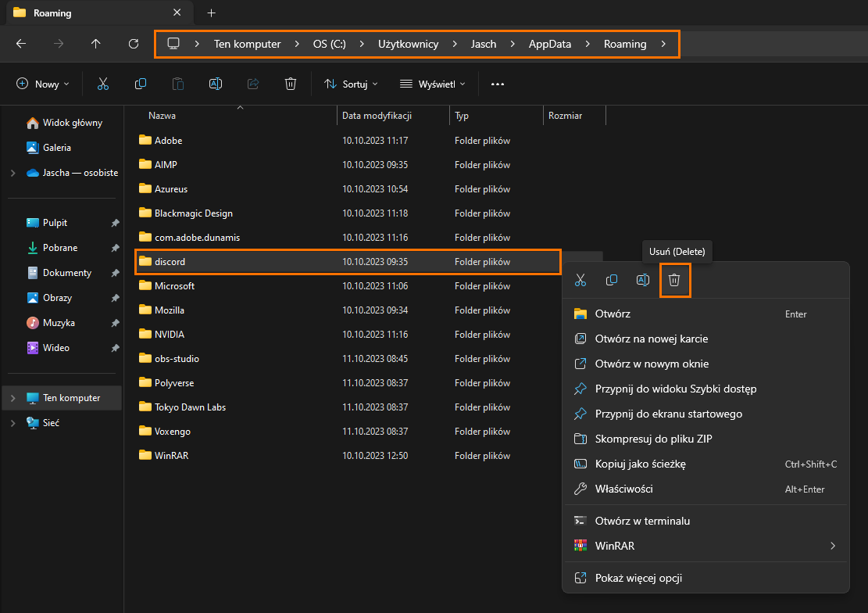This screenshot has width=868, height=613.
Task: Open the Wyświetl view dropdown
Action: 432,84
